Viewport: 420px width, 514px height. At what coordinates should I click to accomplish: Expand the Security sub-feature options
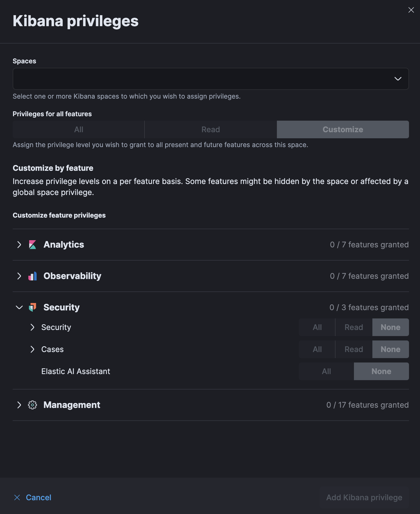[32, 327]
